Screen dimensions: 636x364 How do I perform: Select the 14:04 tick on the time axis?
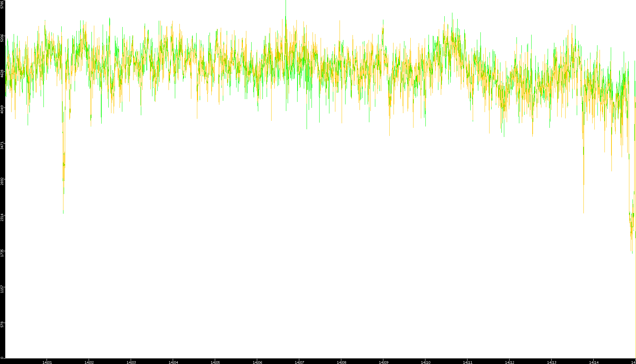coord(173,362)
